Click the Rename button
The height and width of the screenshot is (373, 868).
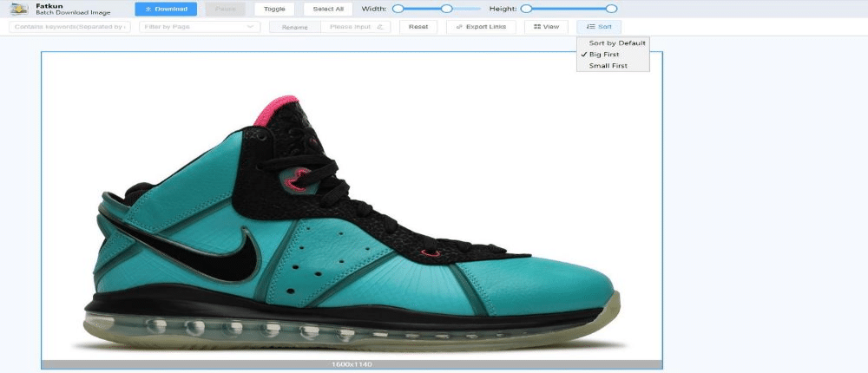point(295,27)
